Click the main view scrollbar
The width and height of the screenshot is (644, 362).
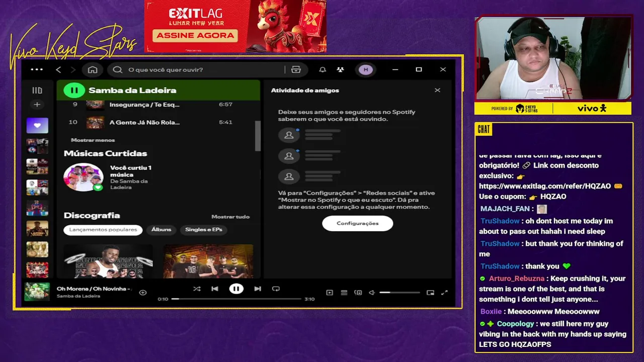(x=258, y=136)
